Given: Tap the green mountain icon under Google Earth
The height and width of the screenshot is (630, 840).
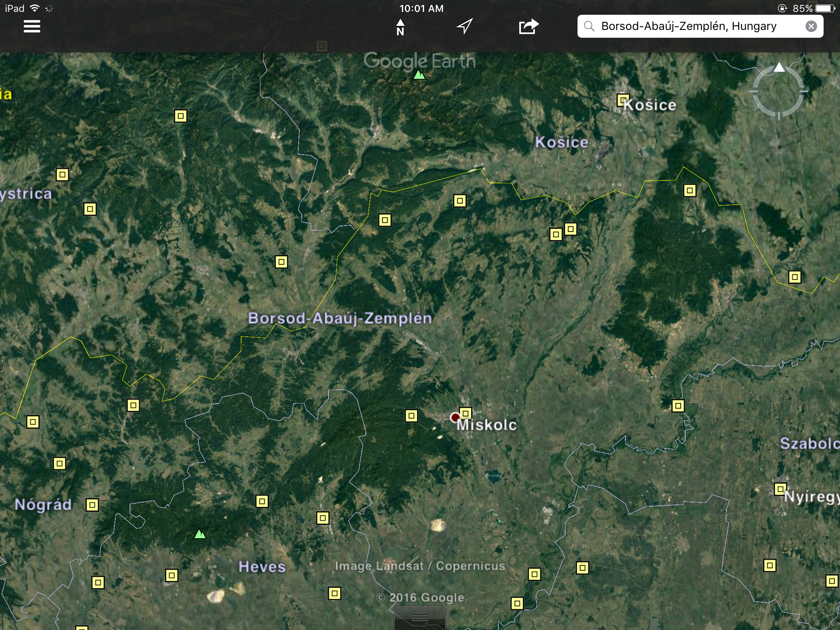Looking at the screenshot, I should pos(419,75).
